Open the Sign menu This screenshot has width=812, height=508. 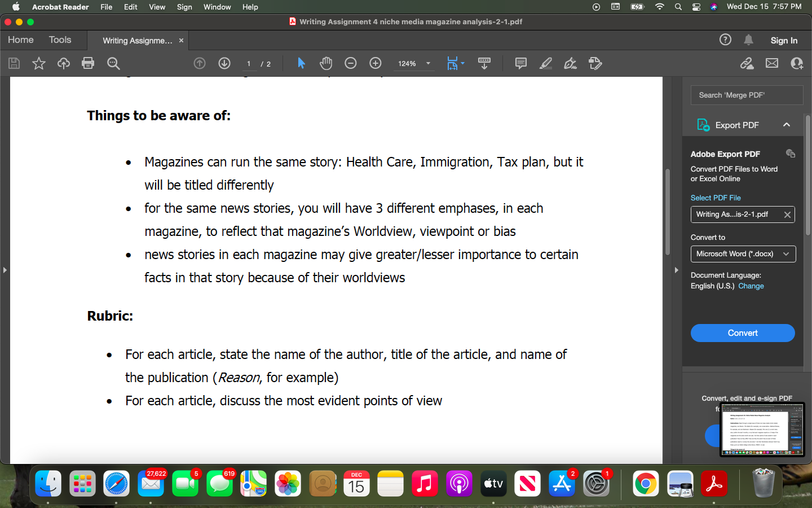point(184,7)
